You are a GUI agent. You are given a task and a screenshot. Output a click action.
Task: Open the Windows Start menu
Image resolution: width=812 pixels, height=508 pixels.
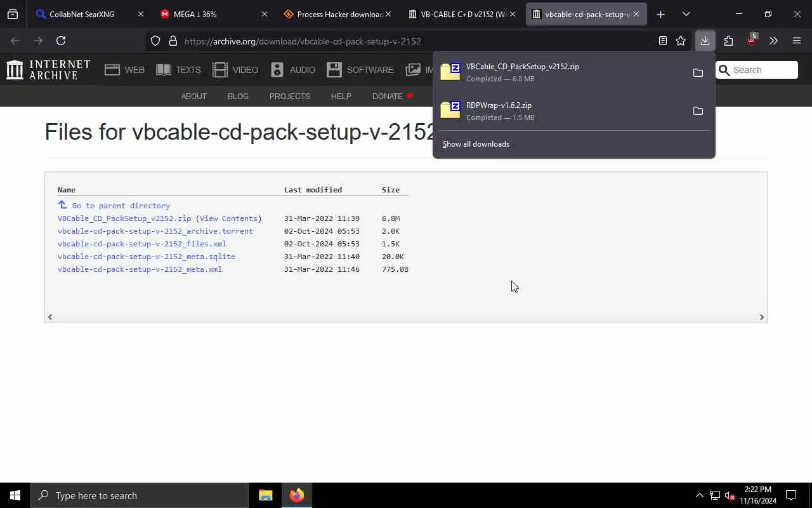click(15, 495)
